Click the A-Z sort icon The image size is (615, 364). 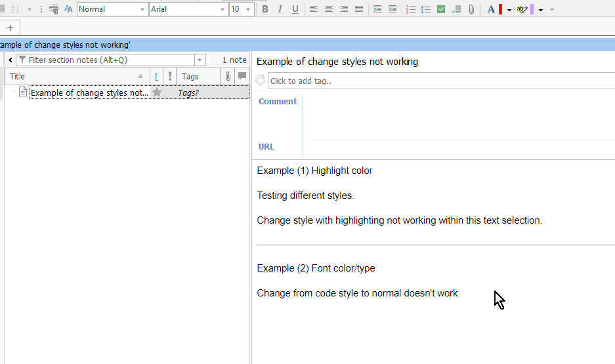[14, 9]
